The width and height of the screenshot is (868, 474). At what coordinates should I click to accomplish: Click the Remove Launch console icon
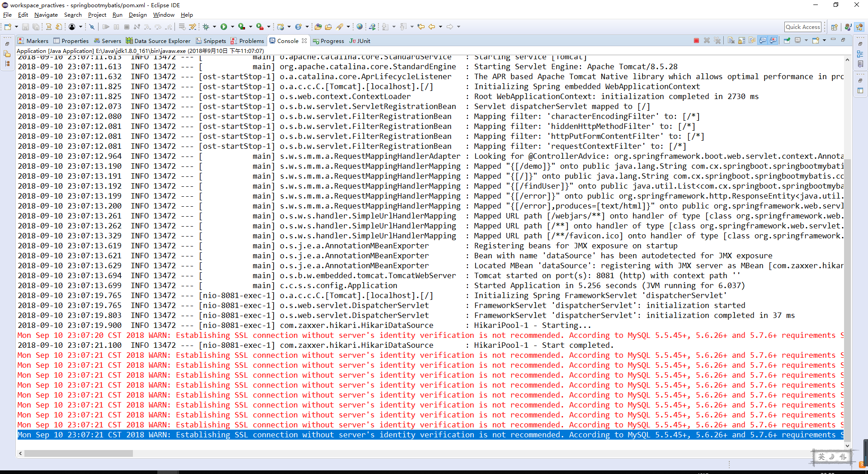click(707, 41)
